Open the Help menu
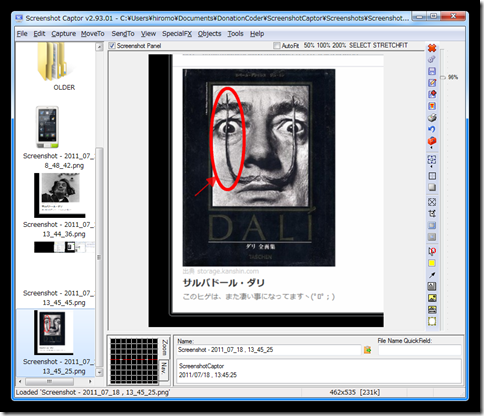Viewport: 484px width, 416px height. 257,34
